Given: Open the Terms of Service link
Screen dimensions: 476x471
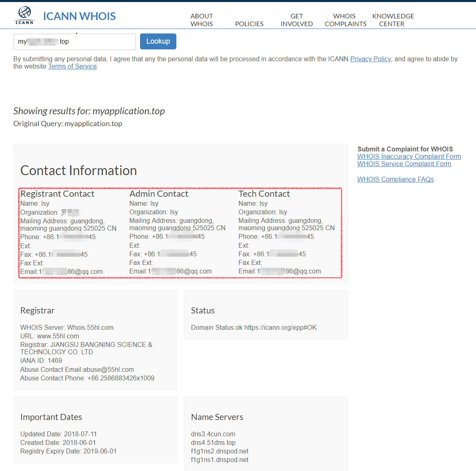Looking at the screenshot, I should pos(72,67).
